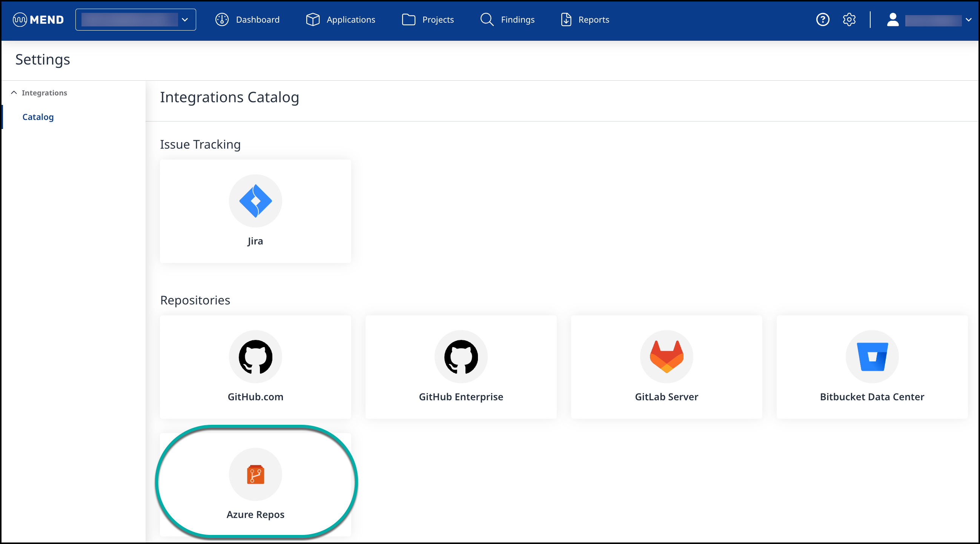Image resolution: width=980 pixels, height=544 pixels.
Task: Open the organization selector dropdown
Action: [x=135, y=20]
